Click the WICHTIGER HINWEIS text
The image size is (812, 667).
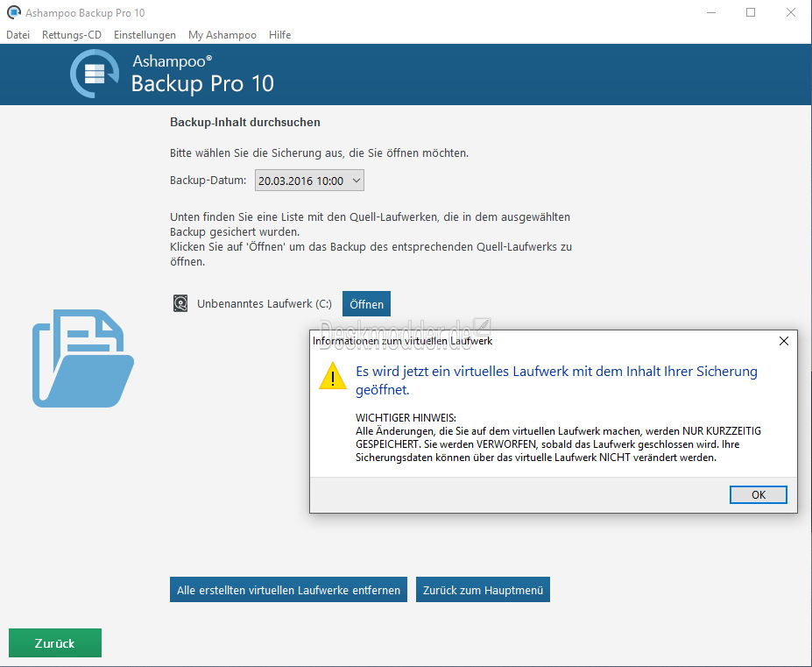pos(406,418)
